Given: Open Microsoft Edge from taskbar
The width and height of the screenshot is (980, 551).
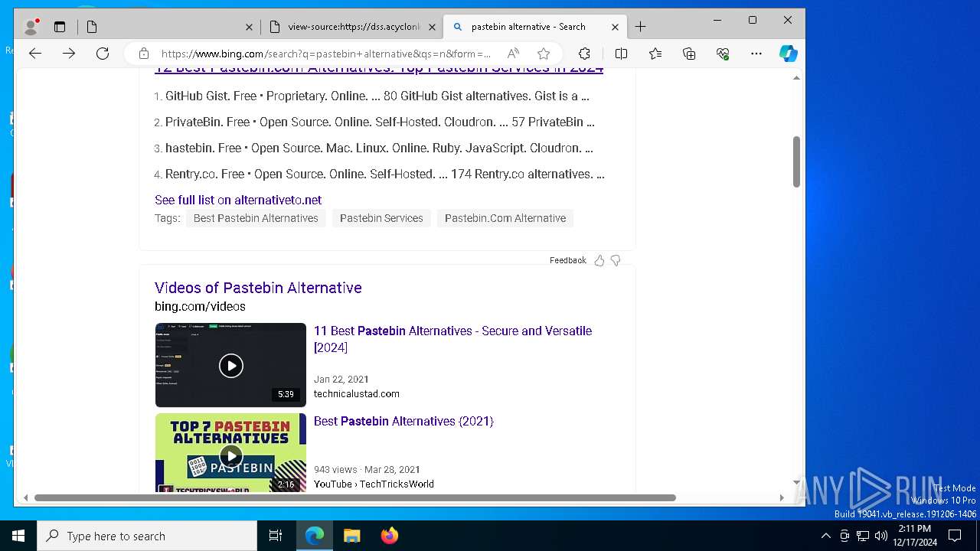Looking at the screenshot, I should (x=315, y=536).
